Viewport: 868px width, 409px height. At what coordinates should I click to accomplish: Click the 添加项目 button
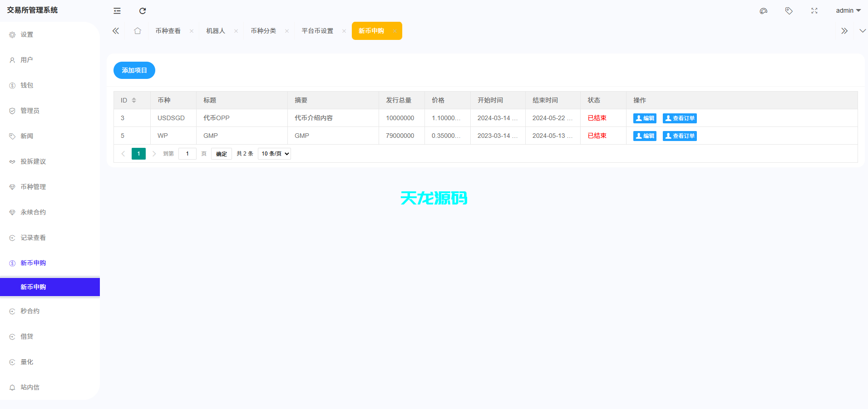pos(134,70)
